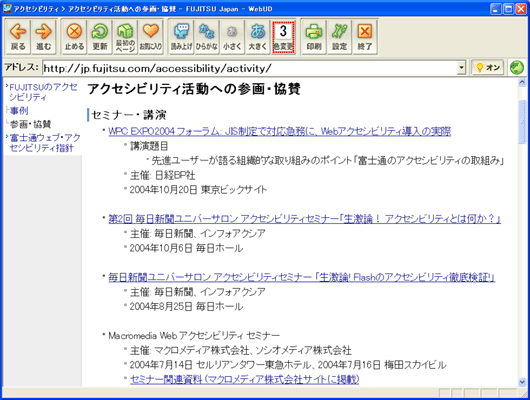Exit WebUD with the 終了 button
The image size is (530, 400).
pos(365,37)
